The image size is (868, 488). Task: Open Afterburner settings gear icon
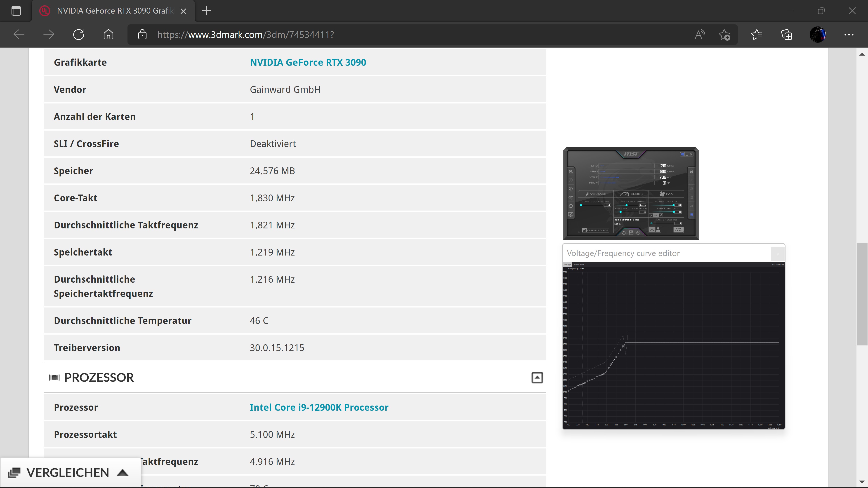pyautogui.click(x=571, y=206)
